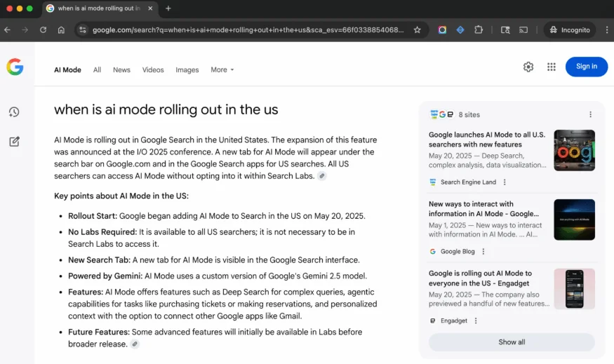Click the Google logo
Image resolution: width=614 pixels, height=364 pixels.
[x=15, y=67]
